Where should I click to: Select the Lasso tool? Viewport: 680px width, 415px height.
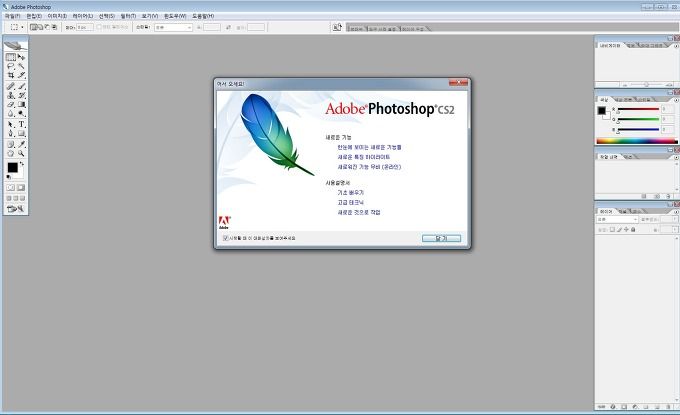10,66
